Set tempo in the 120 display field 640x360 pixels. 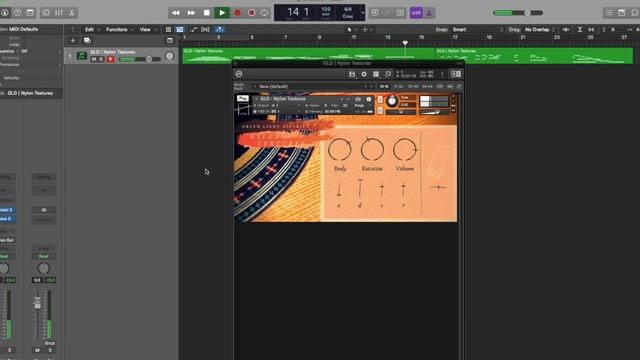click(x=326, y=11)
